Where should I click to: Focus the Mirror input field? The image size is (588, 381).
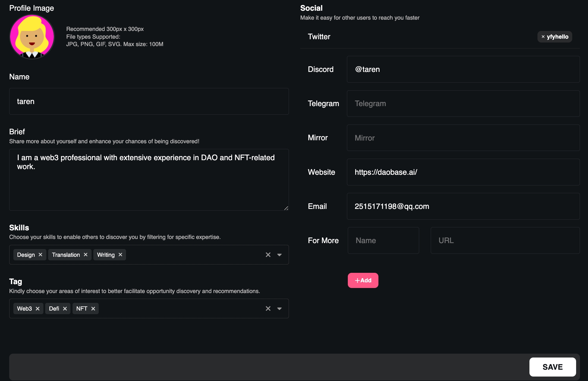[x=463, y=138]
